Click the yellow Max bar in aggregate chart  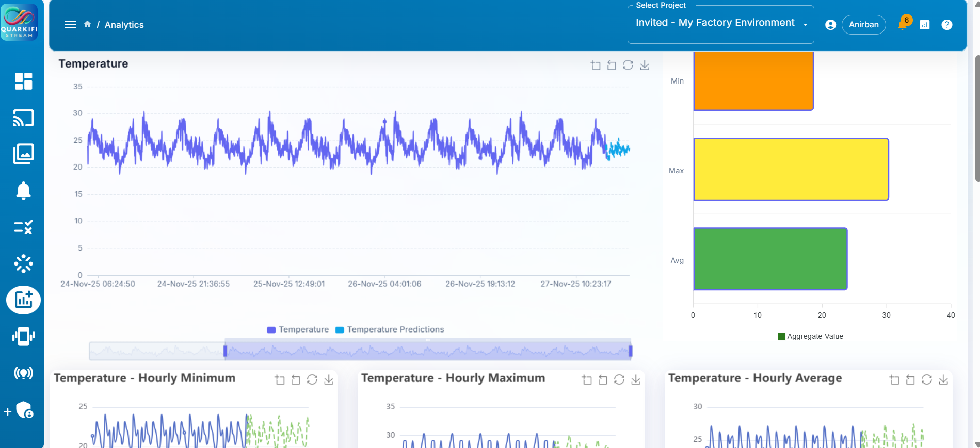point(791,169)
